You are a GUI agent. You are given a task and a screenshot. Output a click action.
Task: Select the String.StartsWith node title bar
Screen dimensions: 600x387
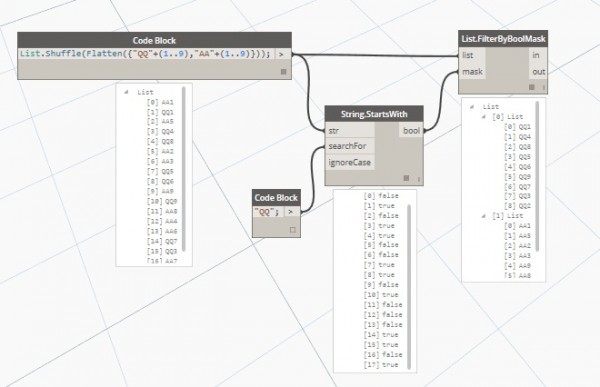point(374,114)
